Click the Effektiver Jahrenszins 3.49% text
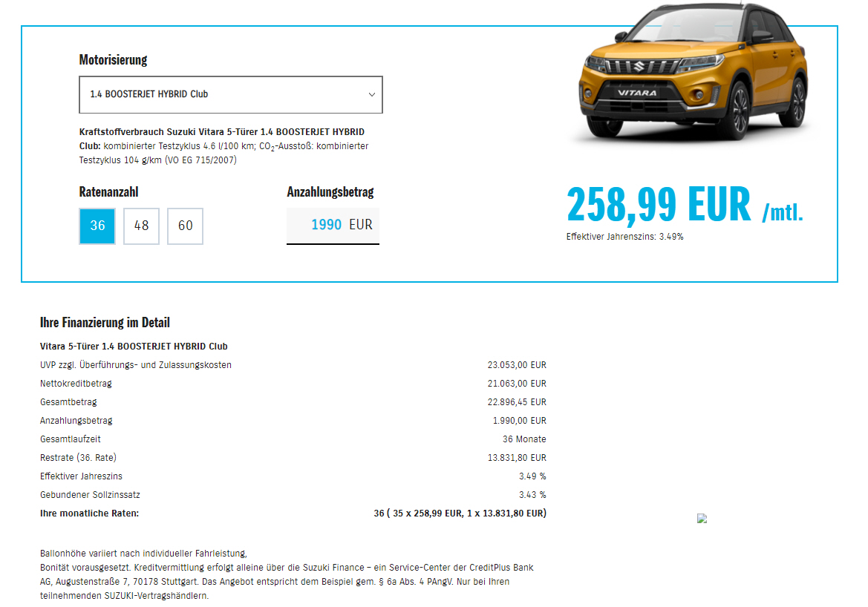 click(x=624, y=237)
